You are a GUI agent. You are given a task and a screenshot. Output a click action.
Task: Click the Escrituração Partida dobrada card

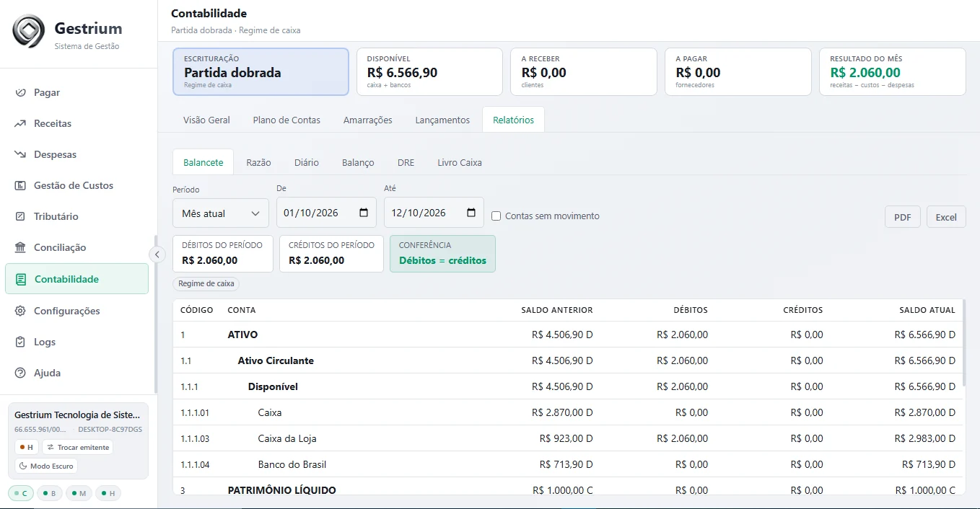261,72
